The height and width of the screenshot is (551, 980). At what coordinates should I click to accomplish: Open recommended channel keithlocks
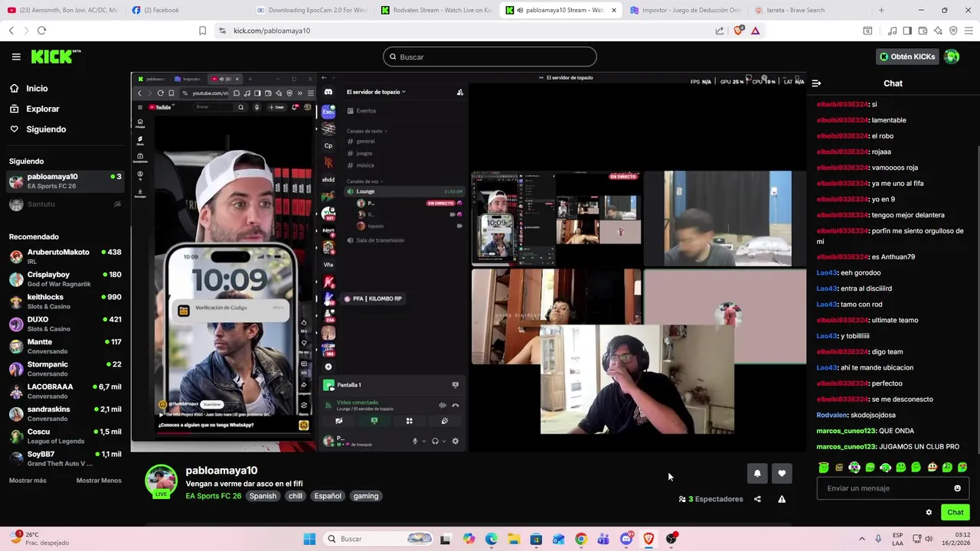[x=65, y=302]
